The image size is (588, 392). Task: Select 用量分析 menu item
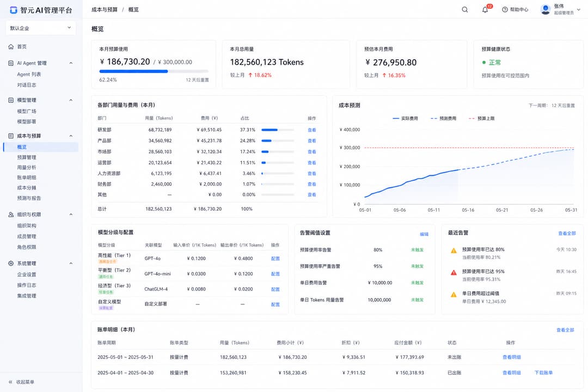coord(27,167)
